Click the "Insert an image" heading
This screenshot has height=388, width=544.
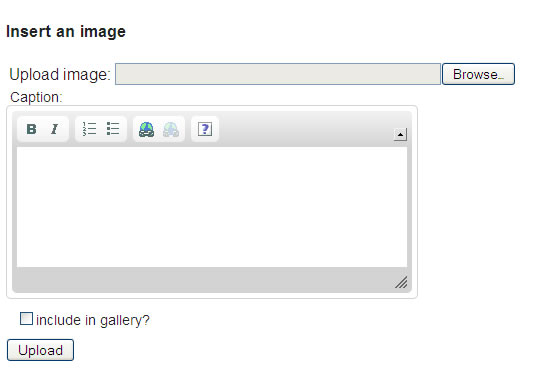(x=66, y=32)
